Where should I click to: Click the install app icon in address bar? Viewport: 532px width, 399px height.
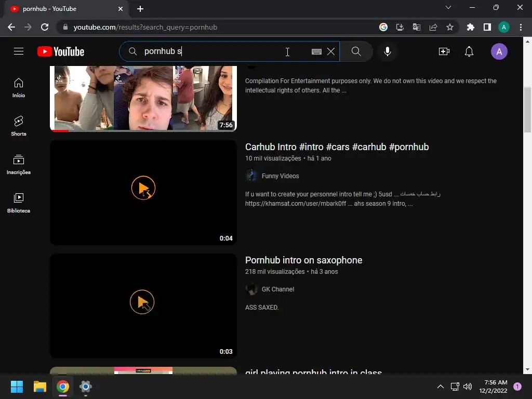click(400, 27)
